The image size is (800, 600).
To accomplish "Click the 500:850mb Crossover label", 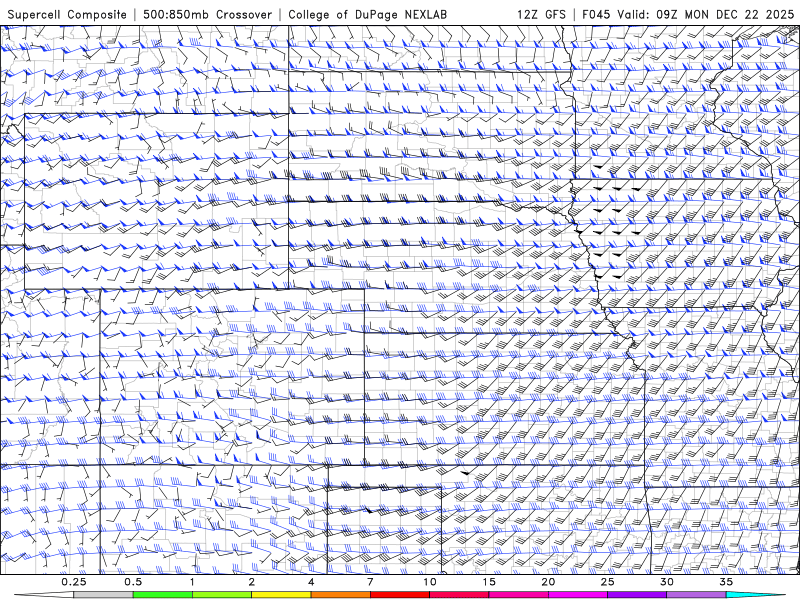I will coord(208,14).
